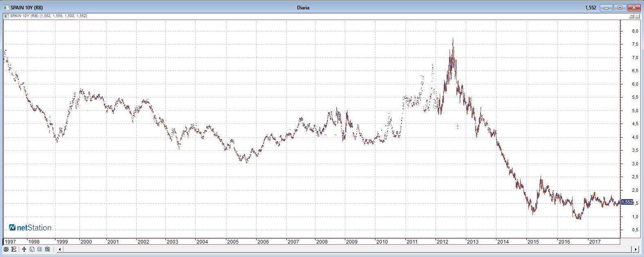Click the vertical compress arrows icon

[x=24, y=249]
